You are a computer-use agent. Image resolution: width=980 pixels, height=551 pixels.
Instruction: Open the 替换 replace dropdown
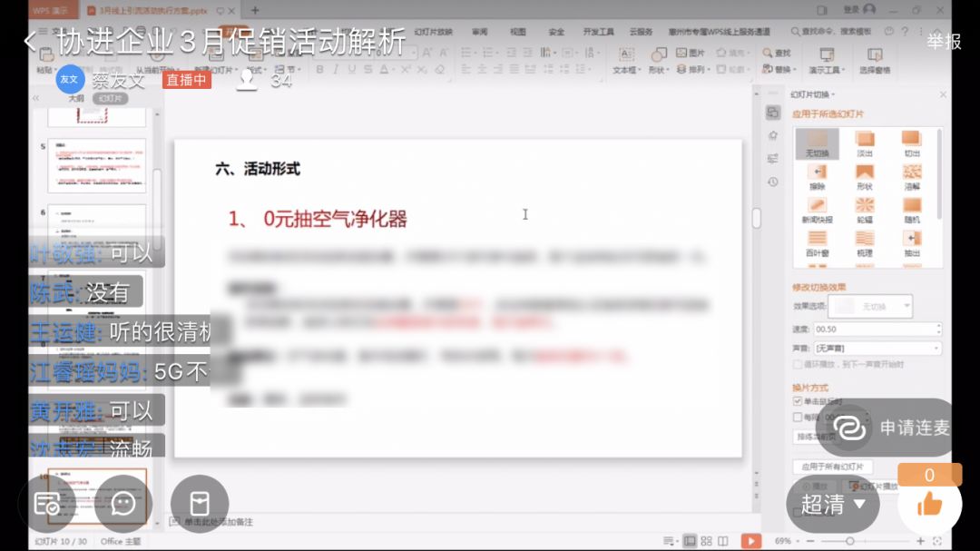pyautogui.click(x=779, y=69)
